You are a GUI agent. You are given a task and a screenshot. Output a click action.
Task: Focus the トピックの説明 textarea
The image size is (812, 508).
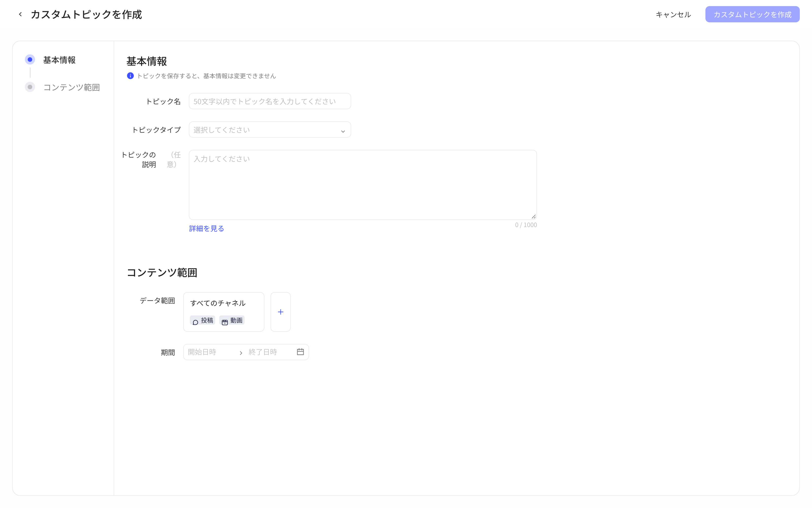(363, 185)
